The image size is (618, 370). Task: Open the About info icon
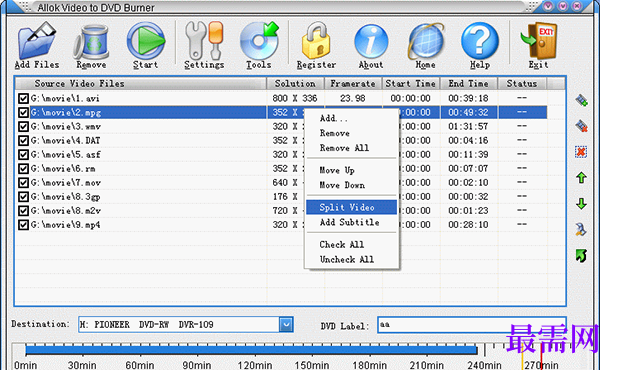[371, 41]
